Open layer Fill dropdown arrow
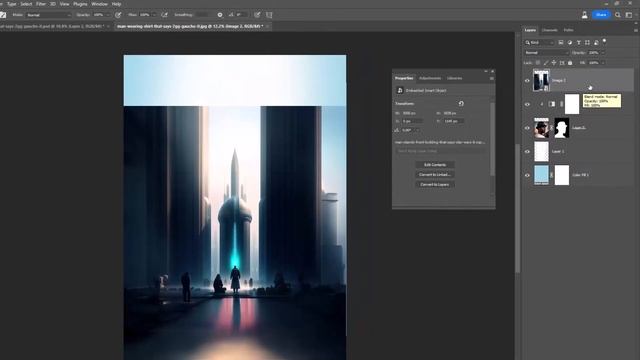640x360 pixels. click(x=603, y=63)
